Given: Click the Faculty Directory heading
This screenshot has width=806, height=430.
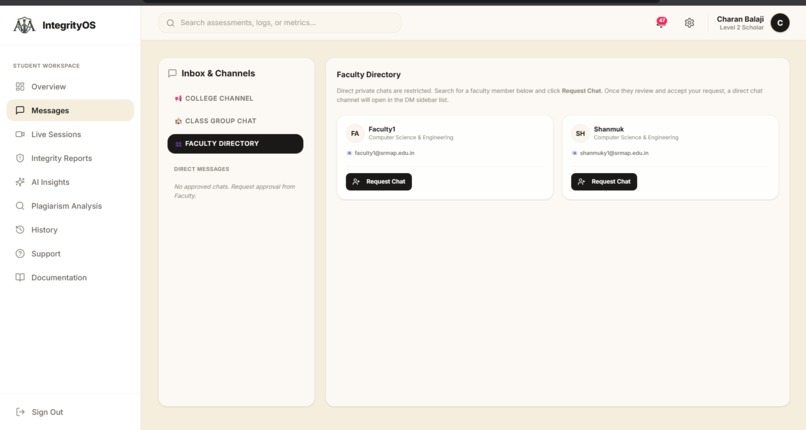Looking at the screenshot, I should pyautogui.click(x=369, y=74).
